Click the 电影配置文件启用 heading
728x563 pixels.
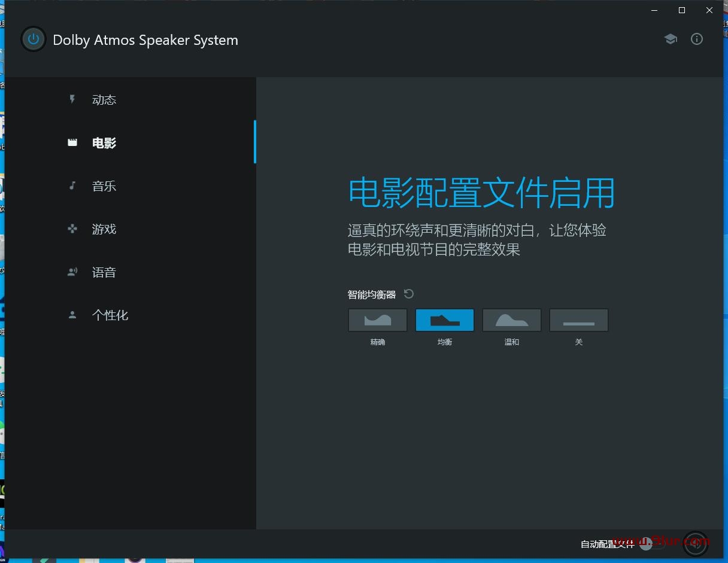point(481,193)
